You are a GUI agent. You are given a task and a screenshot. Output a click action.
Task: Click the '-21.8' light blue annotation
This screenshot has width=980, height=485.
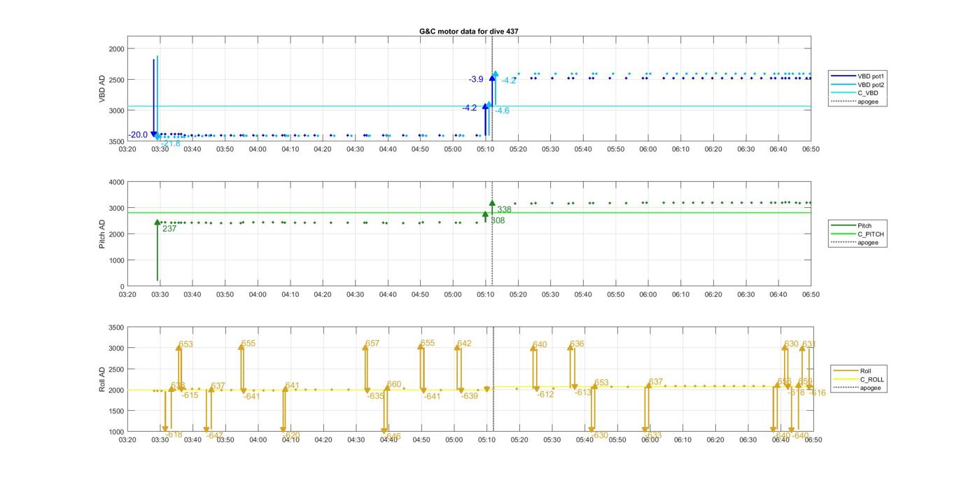tap(171, 143)
